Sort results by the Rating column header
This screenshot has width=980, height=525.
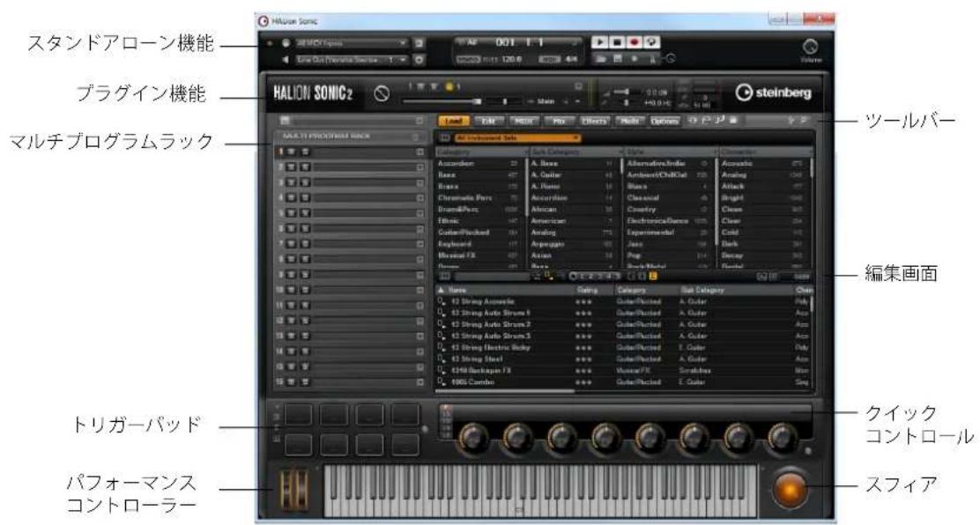594,290
